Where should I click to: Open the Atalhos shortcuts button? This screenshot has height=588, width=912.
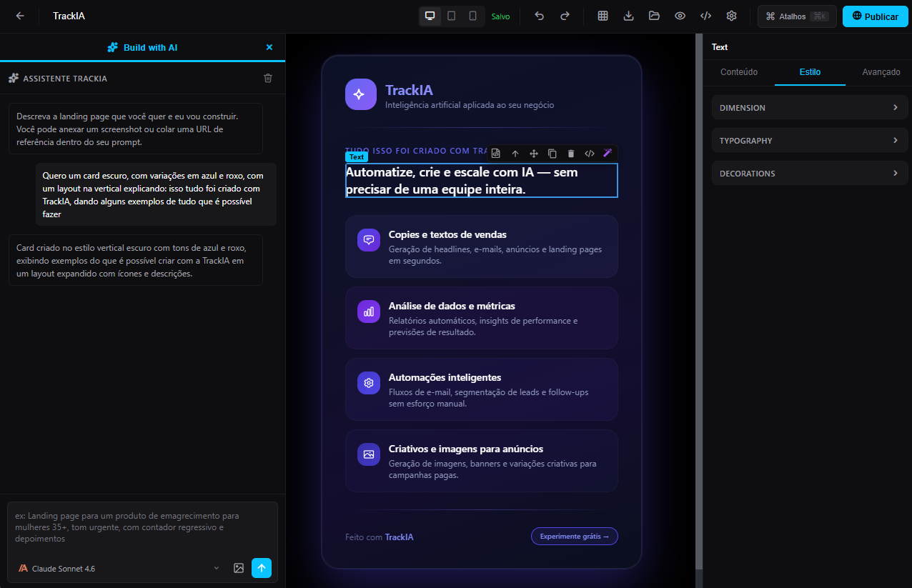[797, 16]
